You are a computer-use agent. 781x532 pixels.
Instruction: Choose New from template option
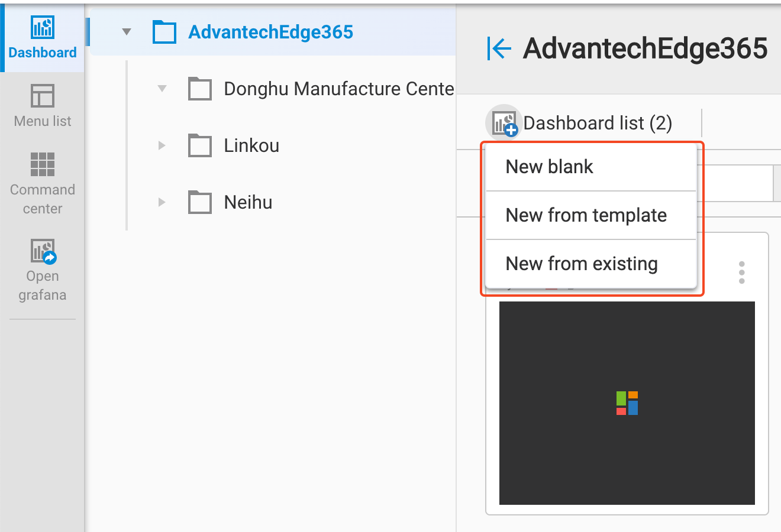tap(586, 215)
